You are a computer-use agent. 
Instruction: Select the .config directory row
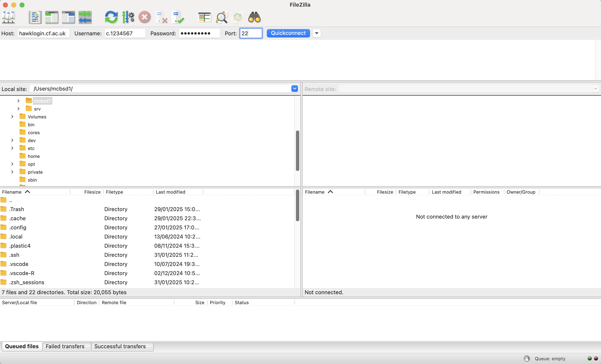pyautogui.click(x=147, y=227)
